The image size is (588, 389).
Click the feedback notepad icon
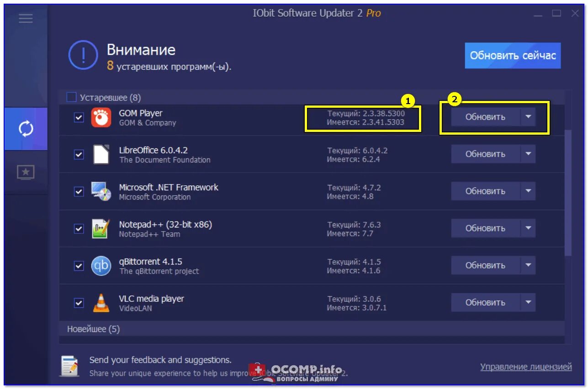(x=69, y=366)
